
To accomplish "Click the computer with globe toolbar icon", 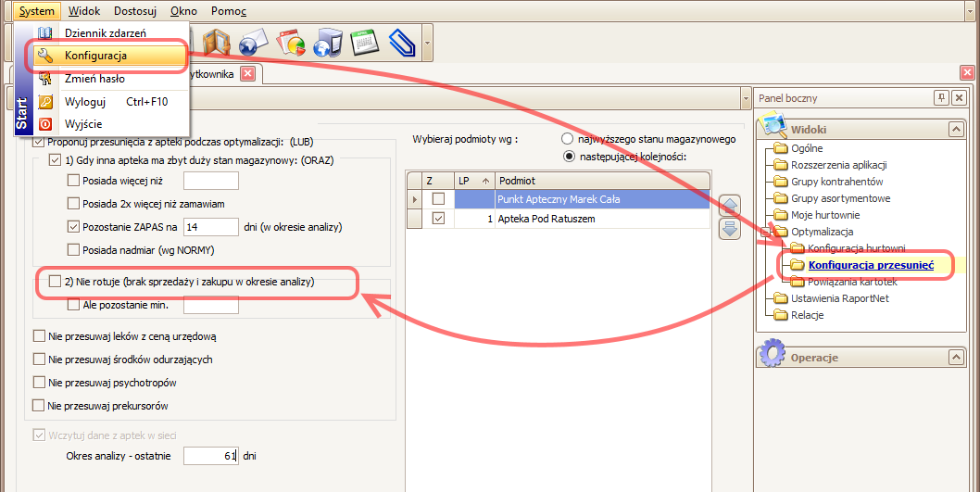I will coord(327,43).
